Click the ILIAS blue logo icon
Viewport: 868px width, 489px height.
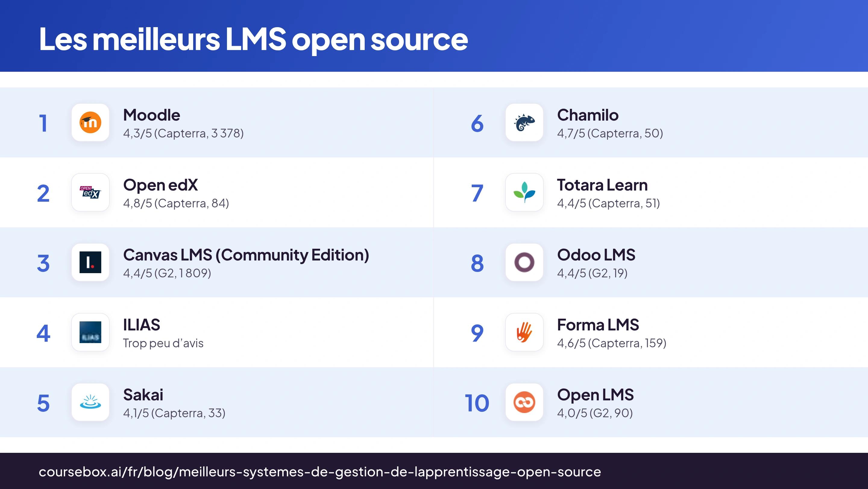tap(90, 332)
